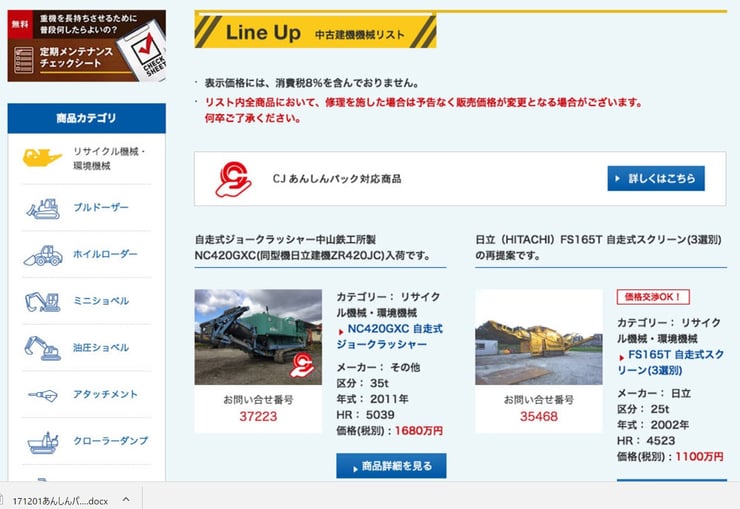
Task: Click 商品詳細を見る for NC420GXC
Action: pos(391,466)
